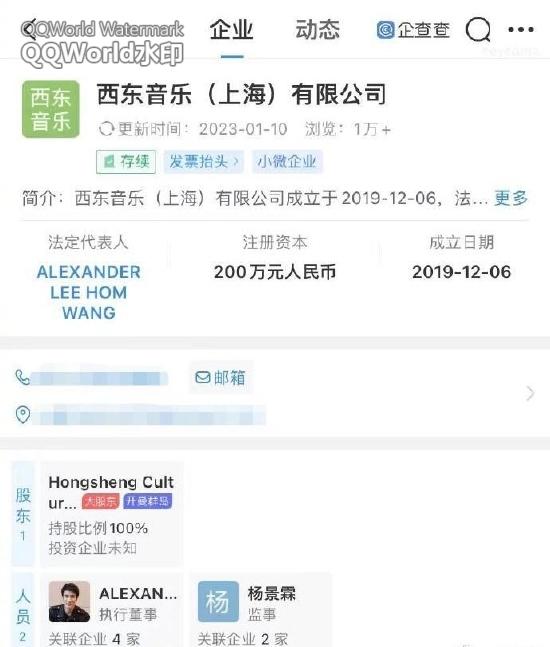Switch to the 动态 tab

317,30
